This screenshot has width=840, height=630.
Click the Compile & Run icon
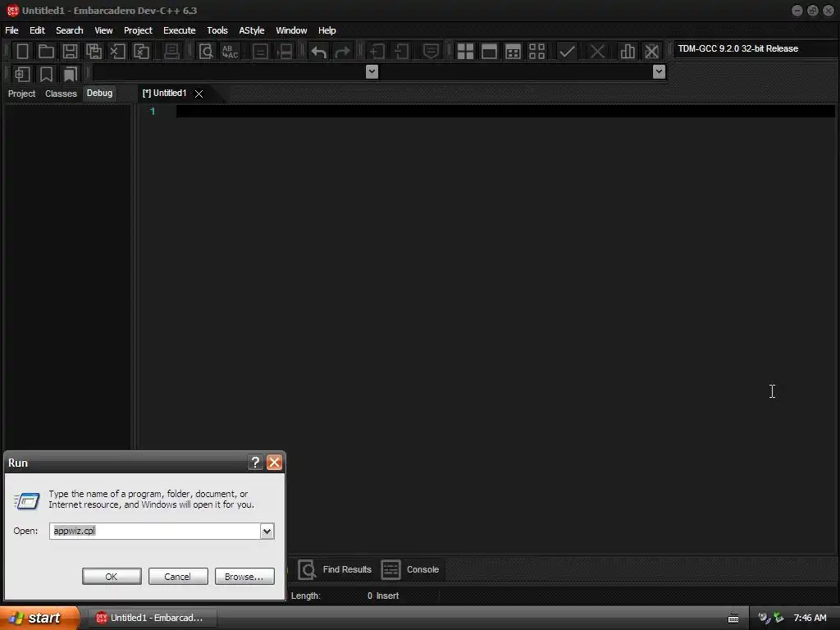coord(513,52)
